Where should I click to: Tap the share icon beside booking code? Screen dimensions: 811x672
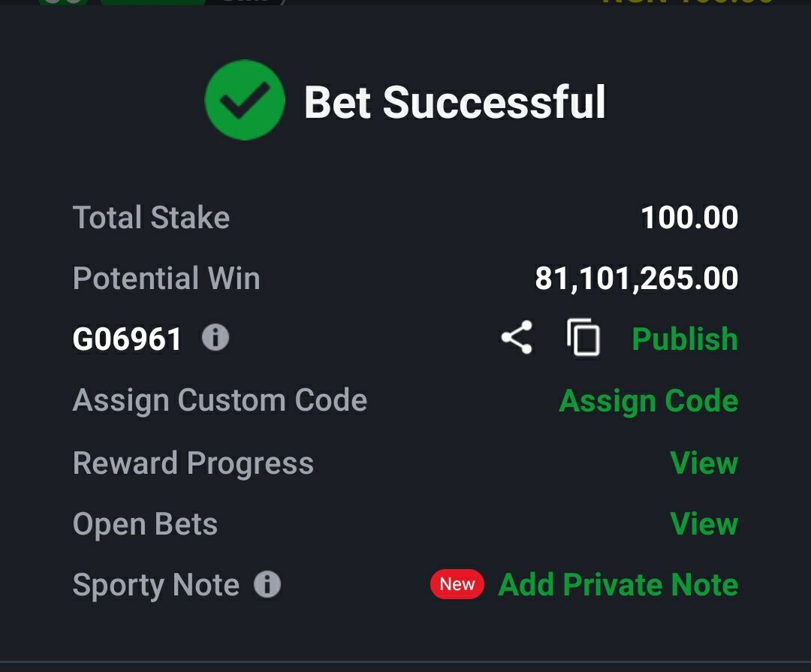click(517, 337)
